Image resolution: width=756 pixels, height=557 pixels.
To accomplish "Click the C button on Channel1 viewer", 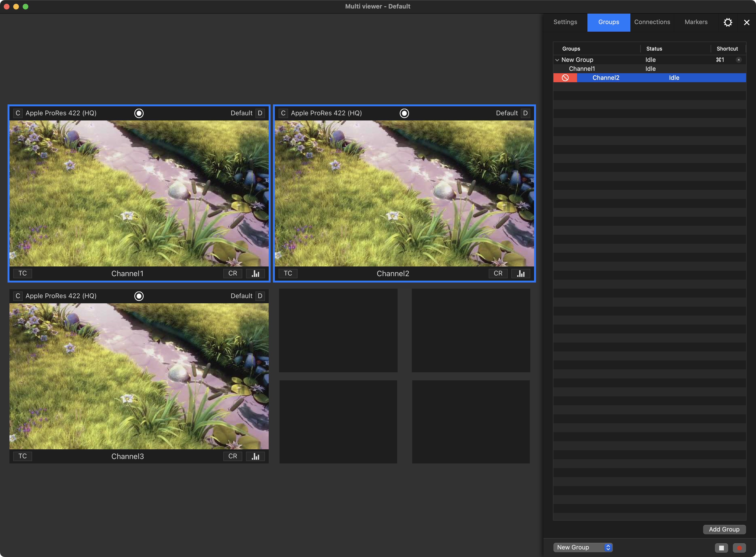I will click(x=18, y=113).
